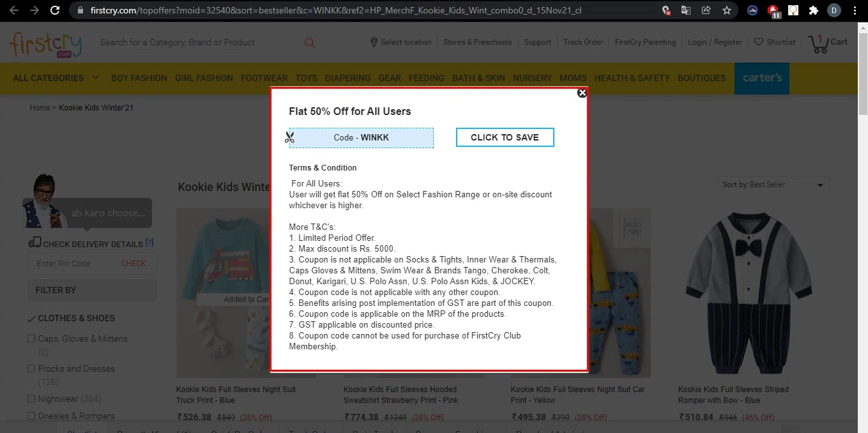Click browser forward arrow
Viewport: 868px width, 433px height.
tap(34, 10)
